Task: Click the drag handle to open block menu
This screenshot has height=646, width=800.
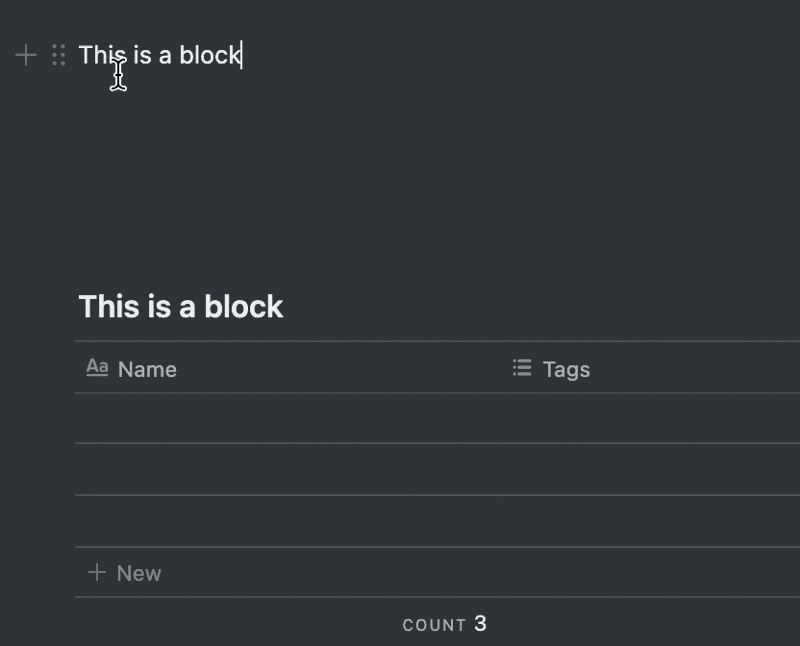Action: click(58, 55)
